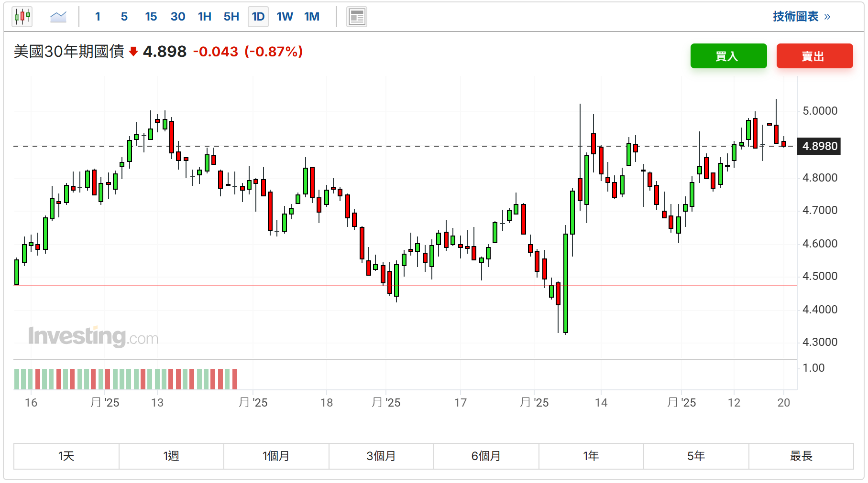This screenshot has height=483, width=868.
Task: Click the date label 14
Action: [601, 403]
